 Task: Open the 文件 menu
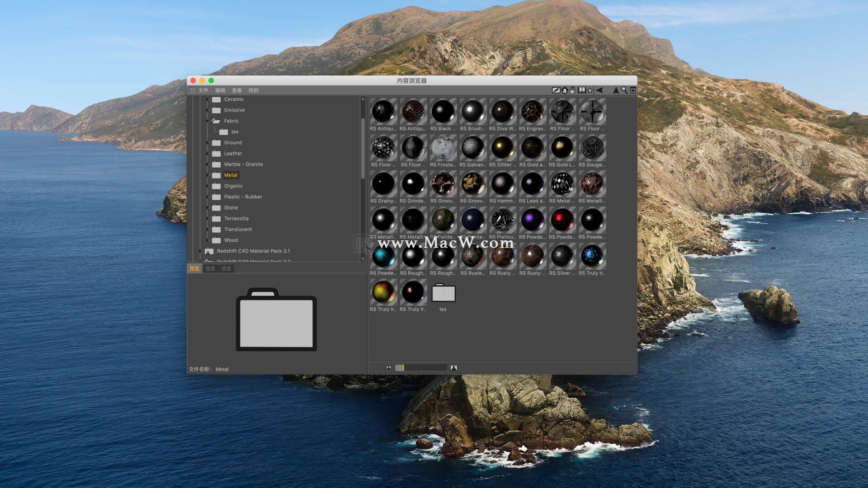pyautogui.click(x=203, y=90)
